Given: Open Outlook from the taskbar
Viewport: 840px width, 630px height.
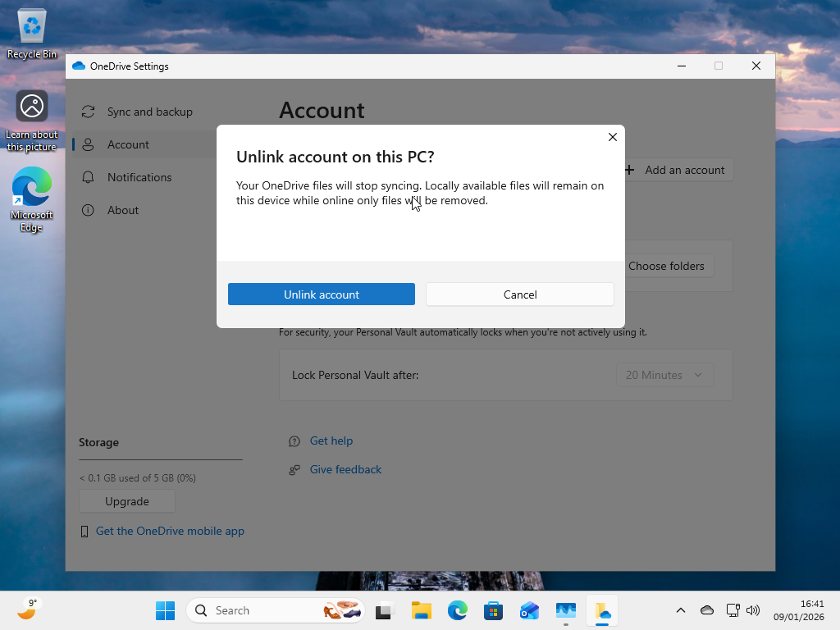Looking at the screenshot, I should pos(528,610).
